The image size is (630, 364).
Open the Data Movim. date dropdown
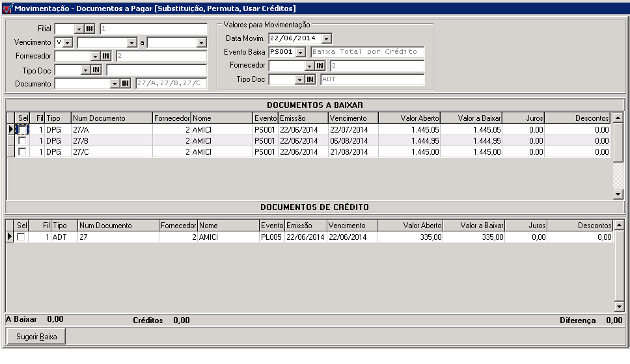click(x=326, y=38)
